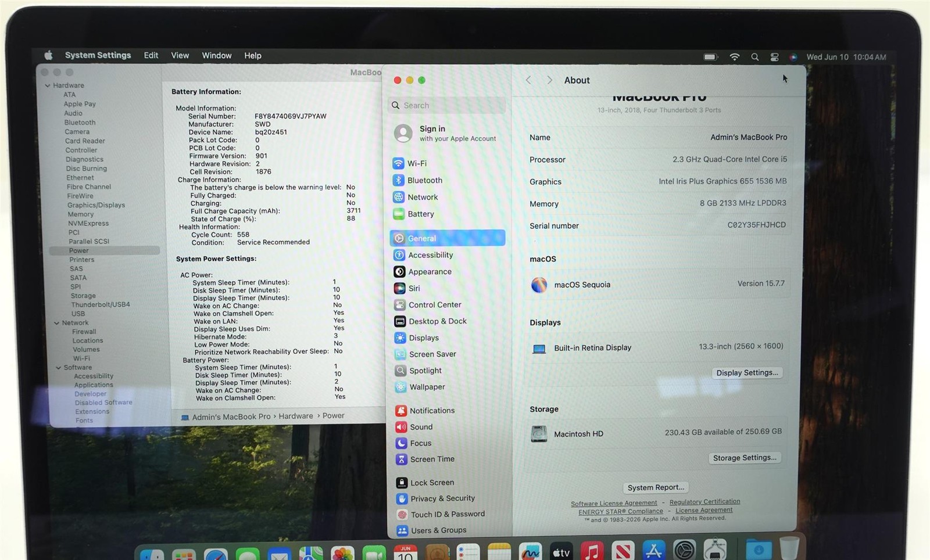Image resolution: width=930 pixels, height=560 pixels.
Task: Select Applications in System Report sidebar
Action: [94, 385]
